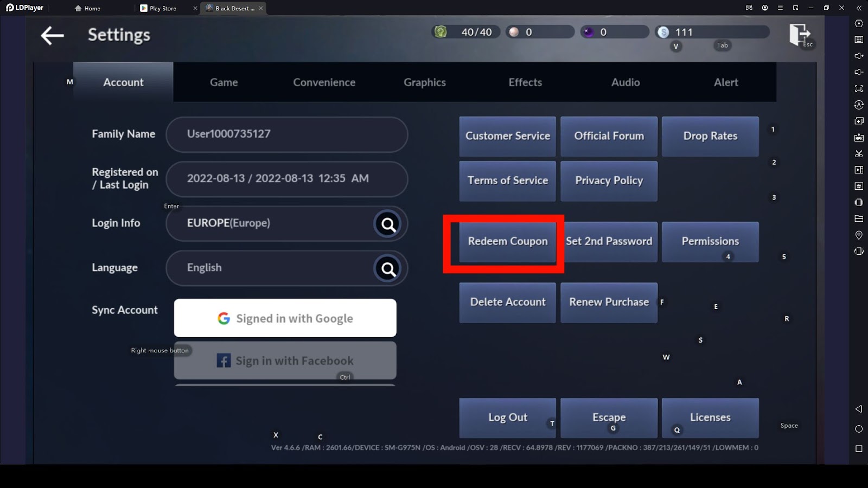Click the Redeem Coupon button
Viewport: 868px width, 488px height.
click(x=508, y=242)
